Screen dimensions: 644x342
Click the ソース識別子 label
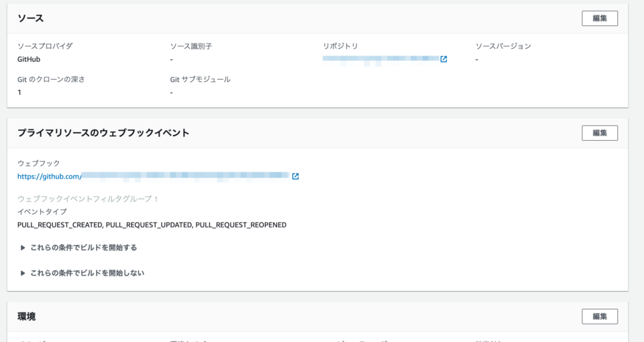click(x=191, y=46)
